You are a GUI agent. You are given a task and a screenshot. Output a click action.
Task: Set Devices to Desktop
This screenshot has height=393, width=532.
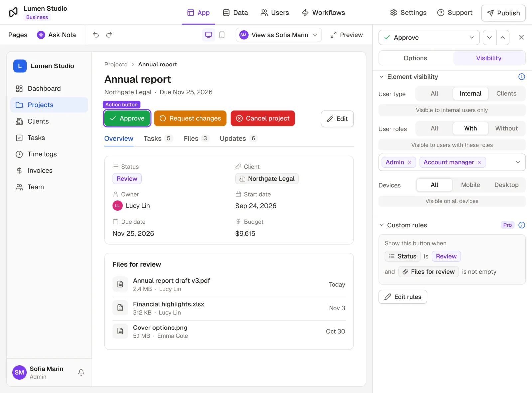(506, 185)
